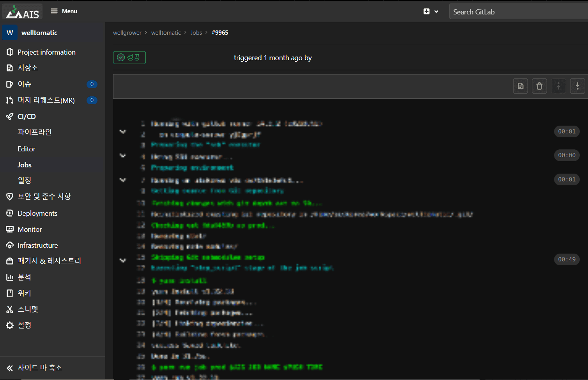
Task: Collapse the log section at line 1
Action: tap(123, 131)
